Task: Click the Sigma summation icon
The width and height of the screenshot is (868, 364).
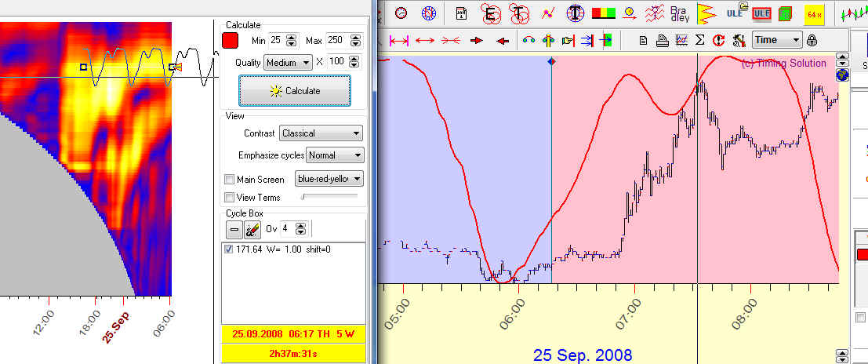Action: (700, 40)
